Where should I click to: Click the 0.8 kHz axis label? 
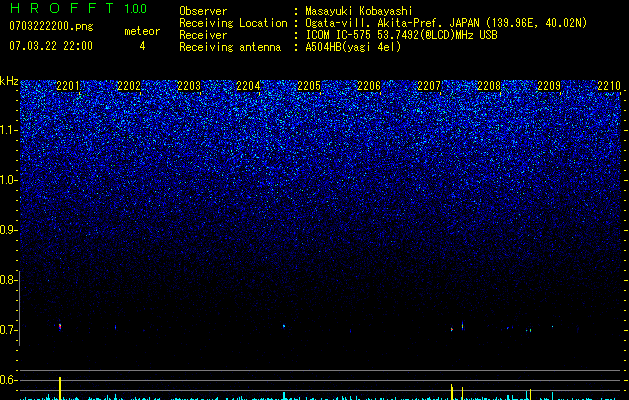click(8, 280)
